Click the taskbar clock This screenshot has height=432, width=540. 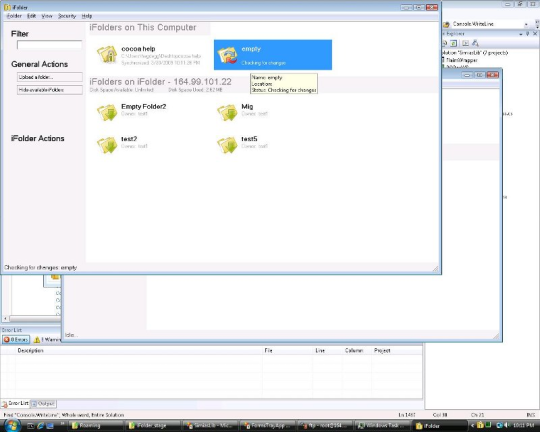click(x=523, y=426)
